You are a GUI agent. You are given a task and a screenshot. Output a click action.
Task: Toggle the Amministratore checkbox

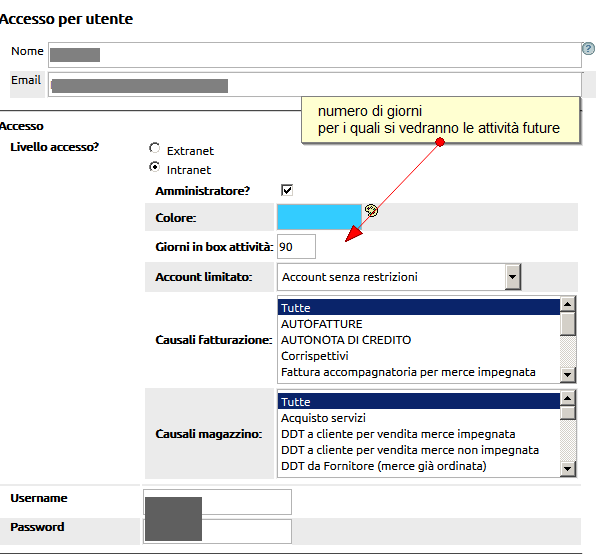287,190
